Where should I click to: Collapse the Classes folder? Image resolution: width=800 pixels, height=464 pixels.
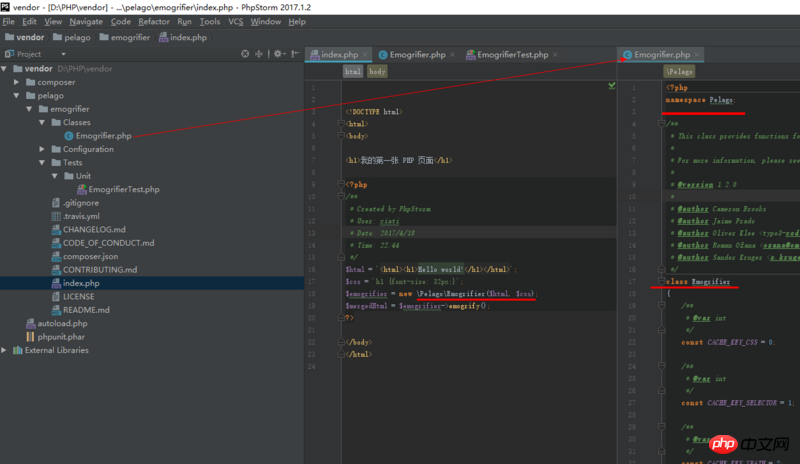click(x=42, y=122)
